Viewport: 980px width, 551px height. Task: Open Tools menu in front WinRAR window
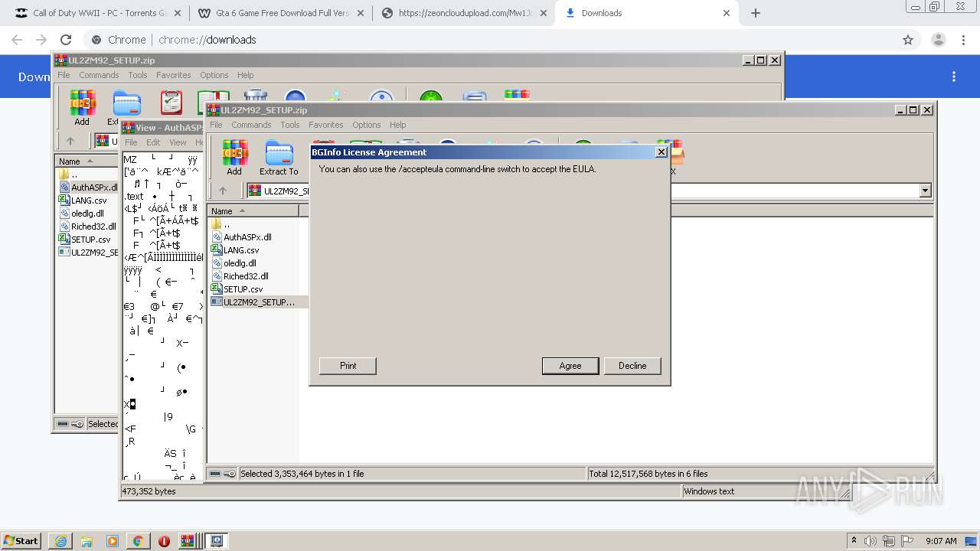[290, 125]
